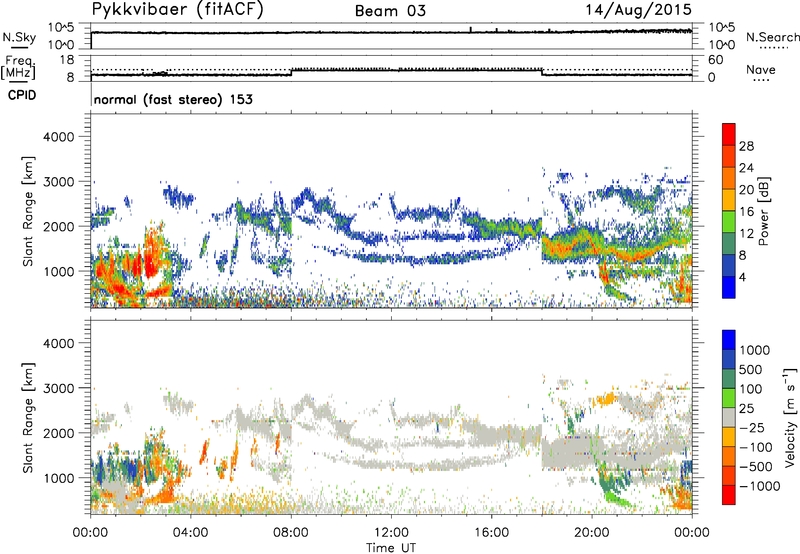
Task: Click the 20 label on power colorbar
Action: pos(746,190)
